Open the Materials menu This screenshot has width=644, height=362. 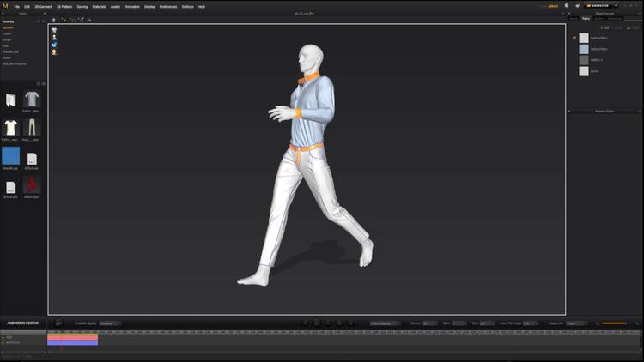pos(99,7)
